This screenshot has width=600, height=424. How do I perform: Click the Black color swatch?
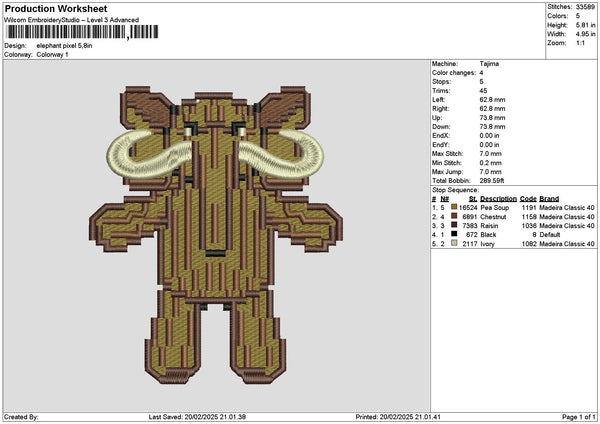coord(456,234)
